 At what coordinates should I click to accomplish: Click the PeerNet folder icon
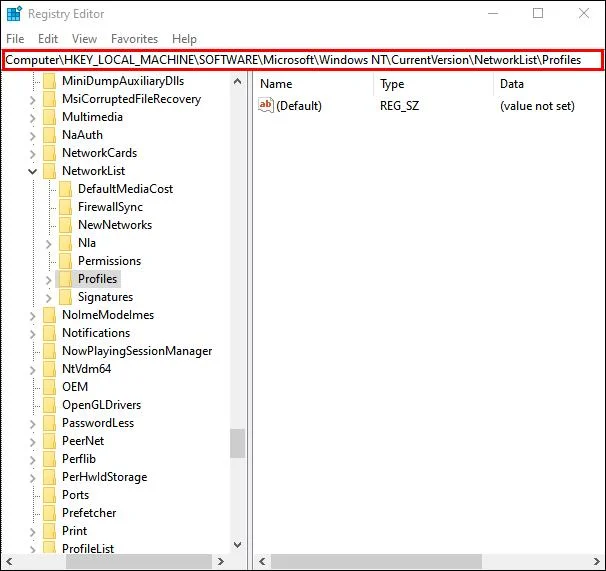click(49, 441)
